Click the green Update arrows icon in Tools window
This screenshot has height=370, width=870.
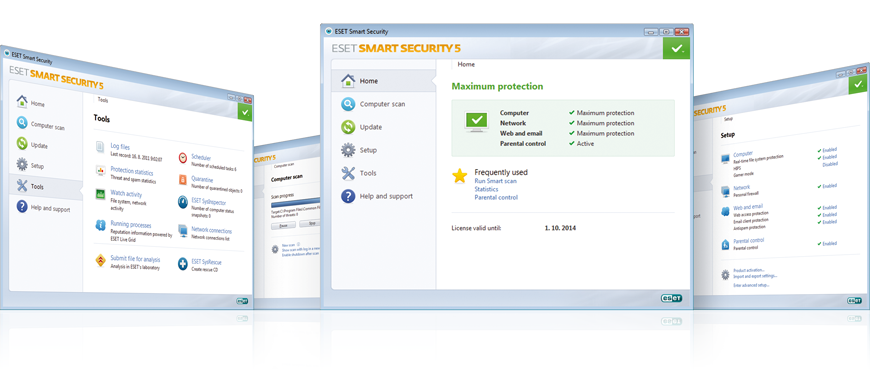tap(22, 143)
